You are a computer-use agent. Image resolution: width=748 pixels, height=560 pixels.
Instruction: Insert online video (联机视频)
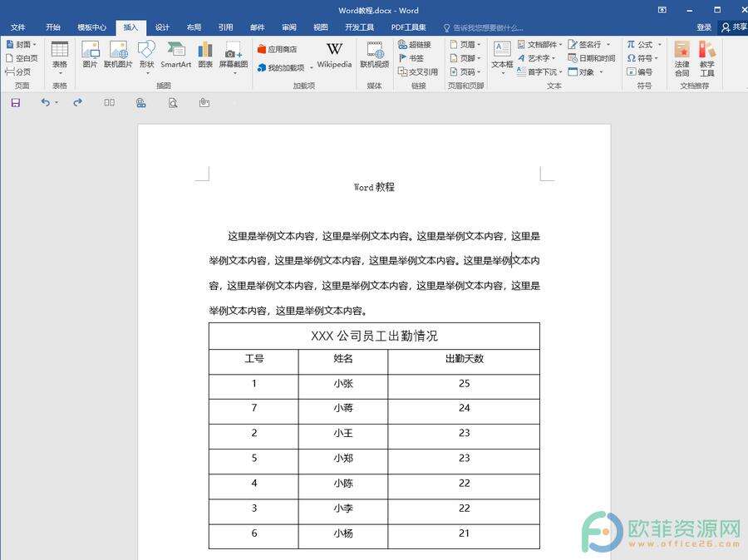click(375, 55)
